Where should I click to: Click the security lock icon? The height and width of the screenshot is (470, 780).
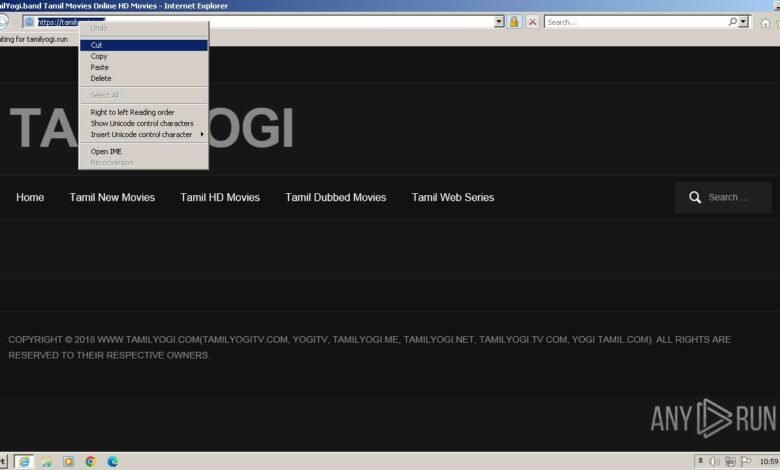(514, 22)
